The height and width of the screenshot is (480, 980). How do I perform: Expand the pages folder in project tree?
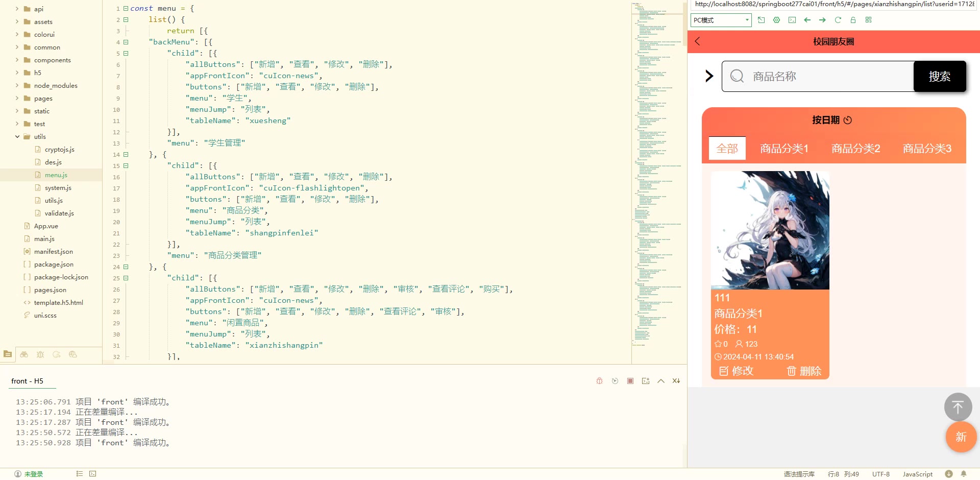pos(17,99)
